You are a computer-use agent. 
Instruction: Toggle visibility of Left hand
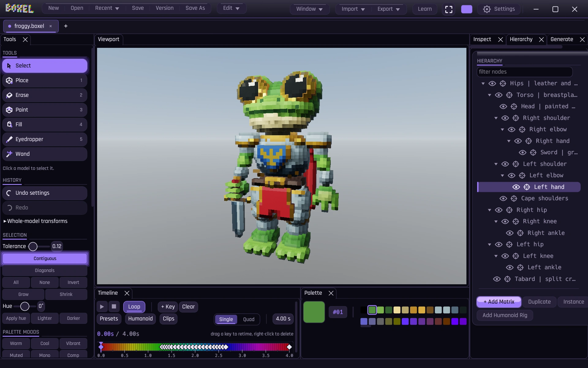point(516,187)
